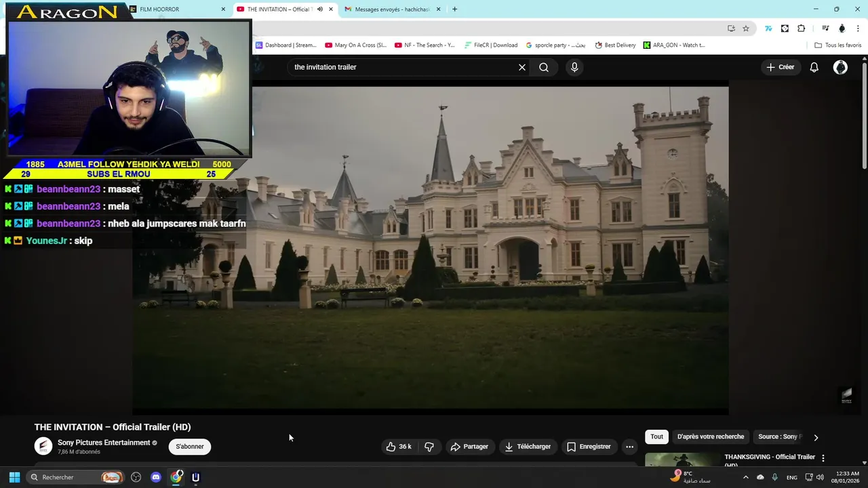
Task: Click the Chrome icon in the taskbar
Action: pyautogui.click(x=176, y=477)
